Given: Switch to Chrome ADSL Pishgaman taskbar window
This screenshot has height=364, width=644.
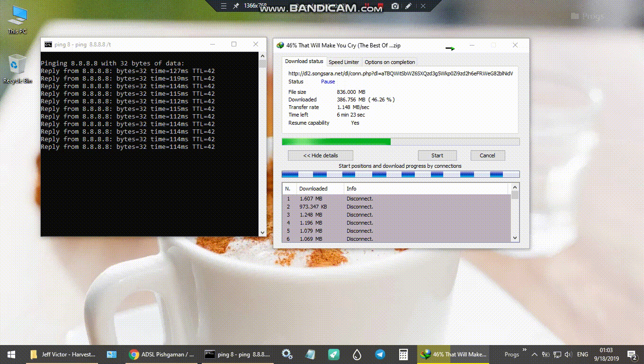Looking at the screenshot, I should click(x=161, y=354).
